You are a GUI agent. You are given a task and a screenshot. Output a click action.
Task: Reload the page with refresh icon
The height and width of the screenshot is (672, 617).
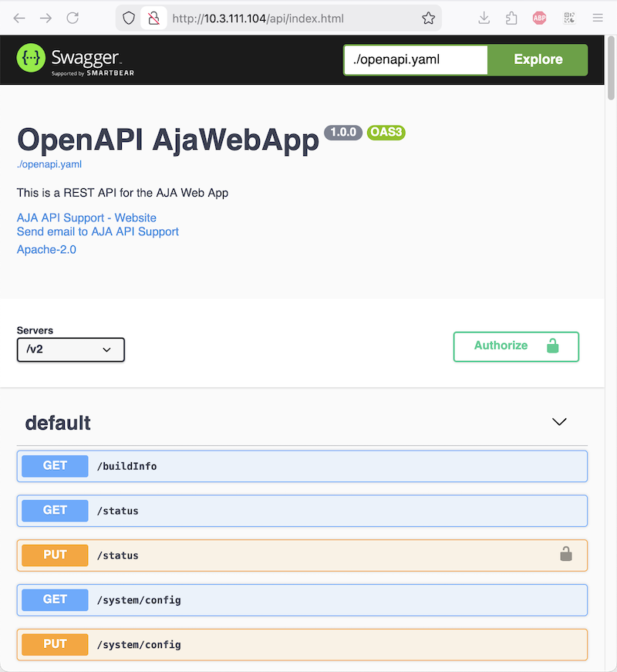(x=72, y=19)
